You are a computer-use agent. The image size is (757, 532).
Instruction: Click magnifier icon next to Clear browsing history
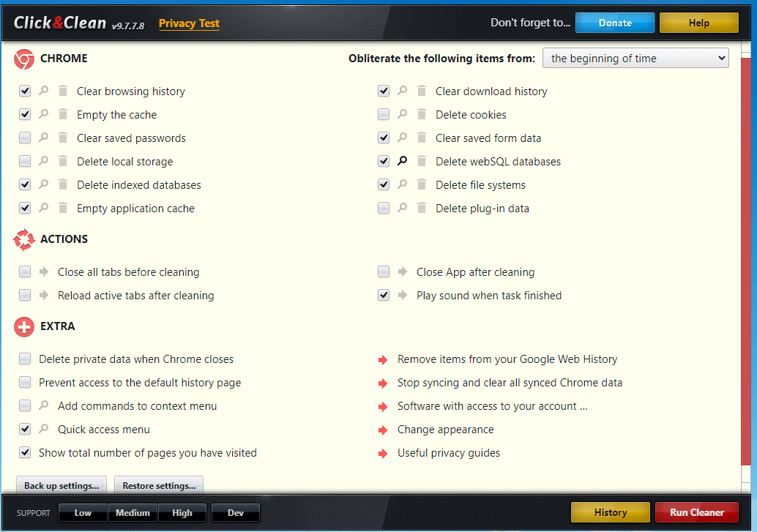[x=44, y=91]
